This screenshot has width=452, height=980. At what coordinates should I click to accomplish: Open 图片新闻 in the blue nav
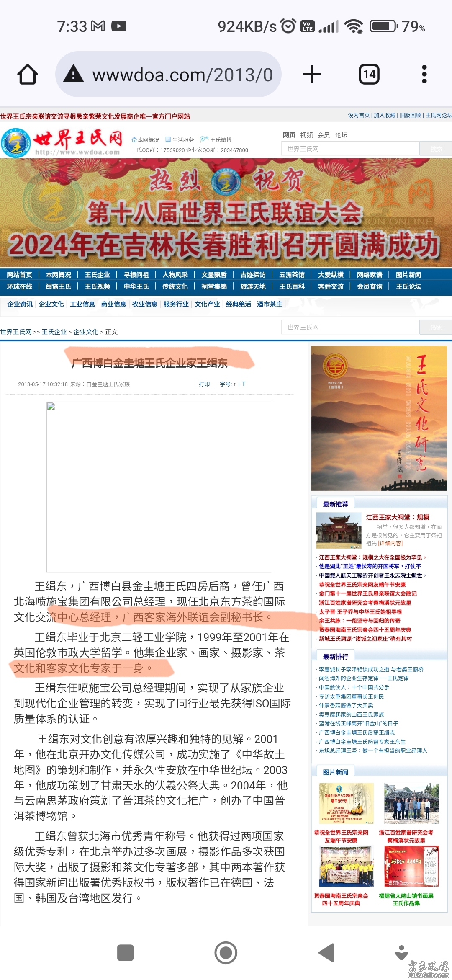point(408,275)
